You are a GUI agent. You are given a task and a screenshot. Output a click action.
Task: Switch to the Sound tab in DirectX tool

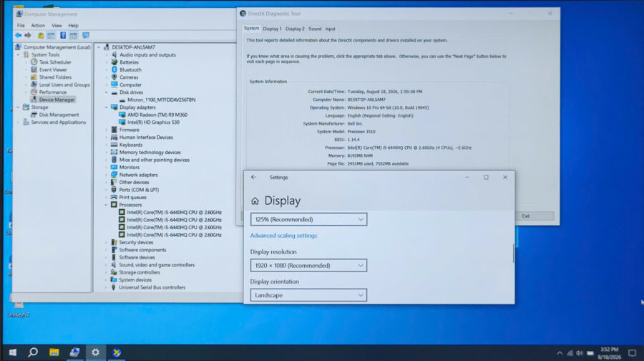(x=315, y=29)
